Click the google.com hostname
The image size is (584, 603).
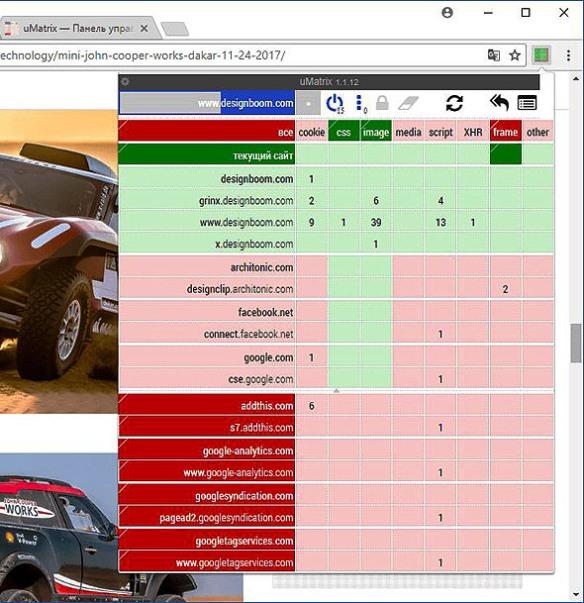(x=207, y=358)
